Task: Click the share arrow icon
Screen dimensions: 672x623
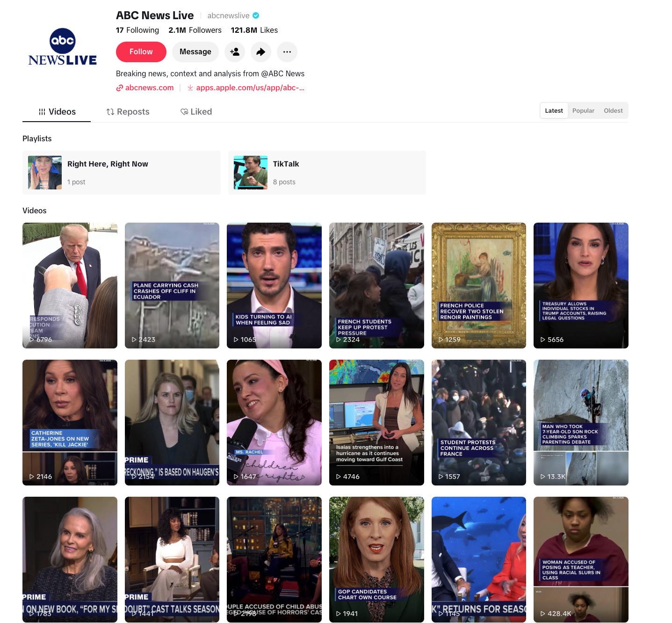Action: pos(261,52)
